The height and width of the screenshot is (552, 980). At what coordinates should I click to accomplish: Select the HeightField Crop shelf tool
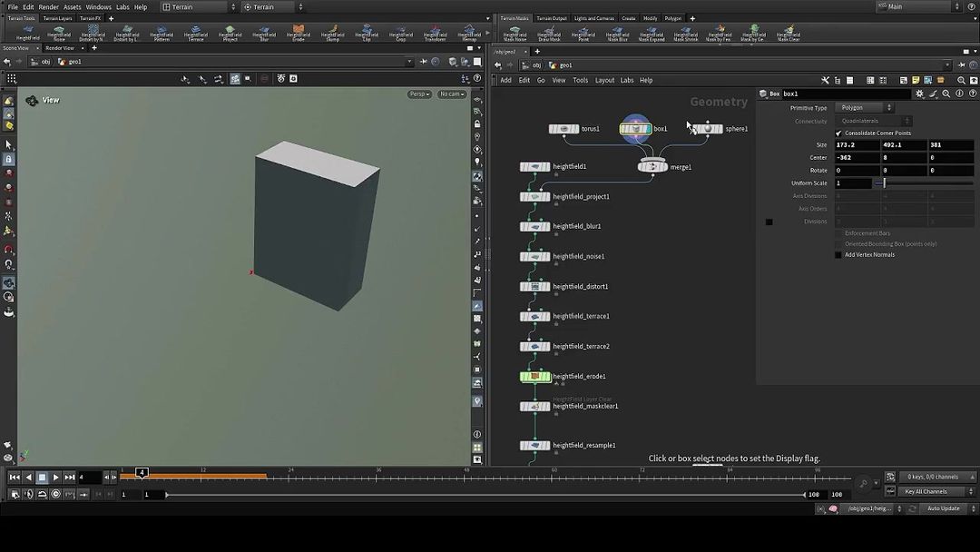(401, 33)
